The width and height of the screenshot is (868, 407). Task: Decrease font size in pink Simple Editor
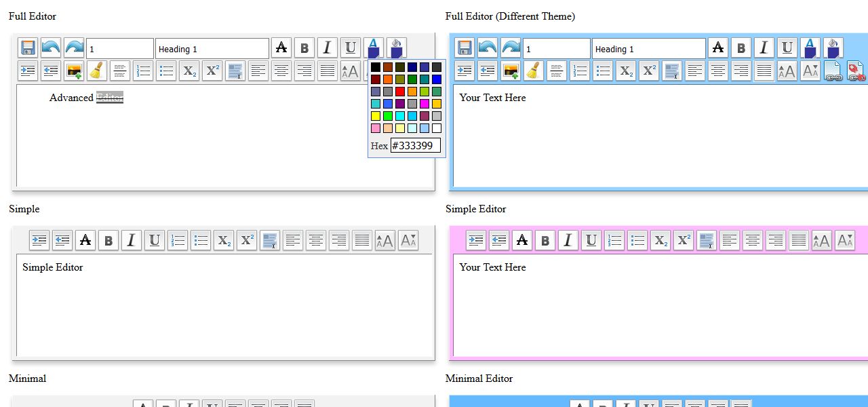pos(845,240)
